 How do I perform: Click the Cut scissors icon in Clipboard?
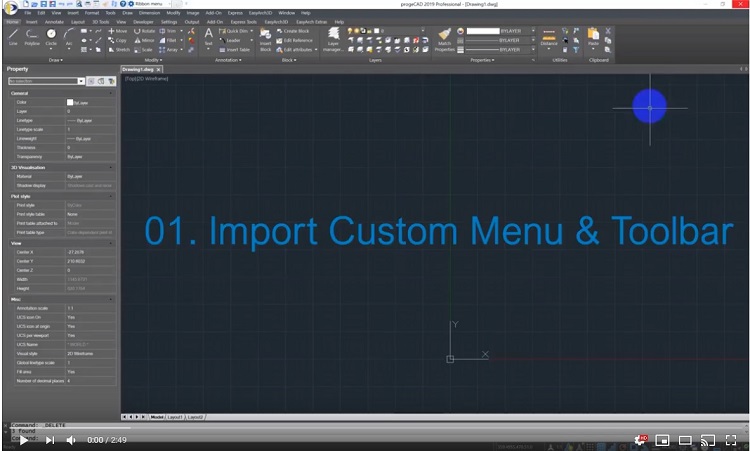point(608,31)
